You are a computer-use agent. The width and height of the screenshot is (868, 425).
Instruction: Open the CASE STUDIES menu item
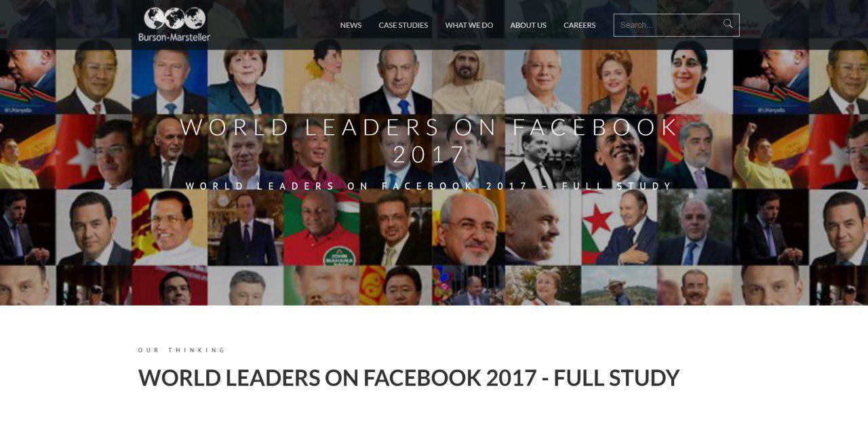click(403, 25)
